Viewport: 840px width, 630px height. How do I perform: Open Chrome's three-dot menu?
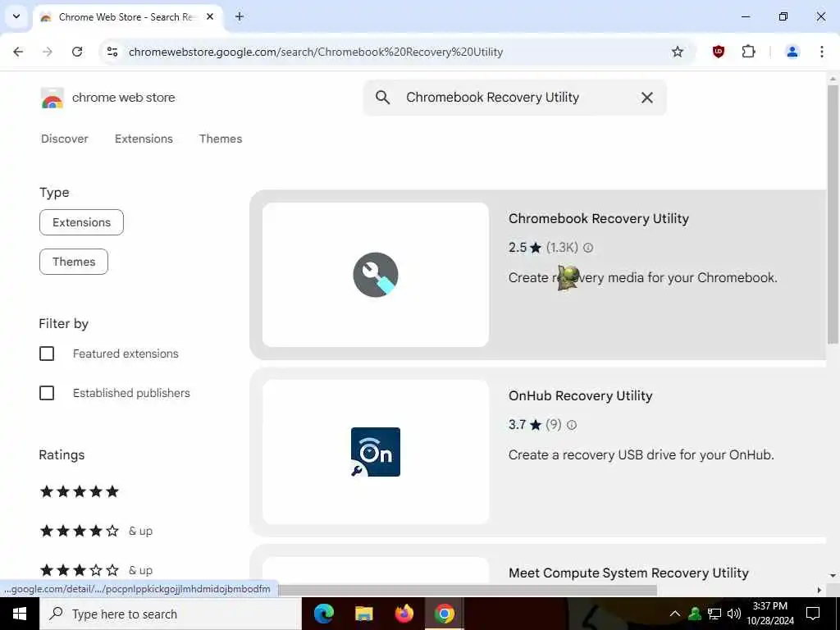tap(821, 52)
